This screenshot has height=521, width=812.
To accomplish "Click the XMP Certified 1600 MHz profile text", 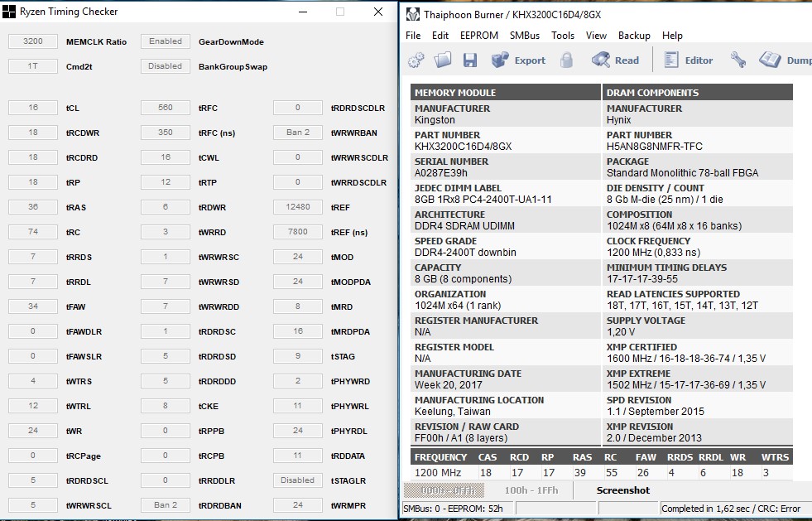I will (x=686, y=359).
